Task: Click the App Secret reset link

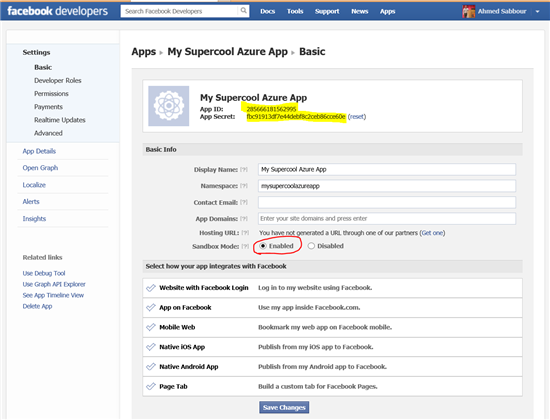Action: (357, 117)
